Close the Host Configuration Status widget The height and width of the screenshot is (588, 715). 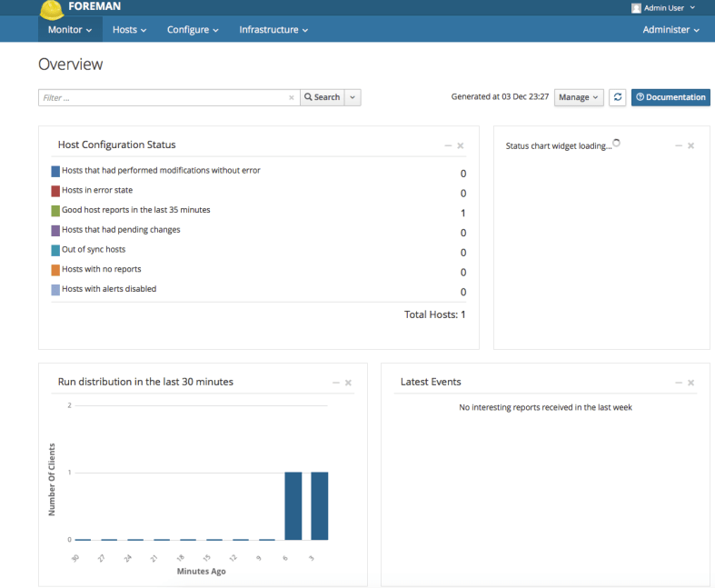click(461, 145)
